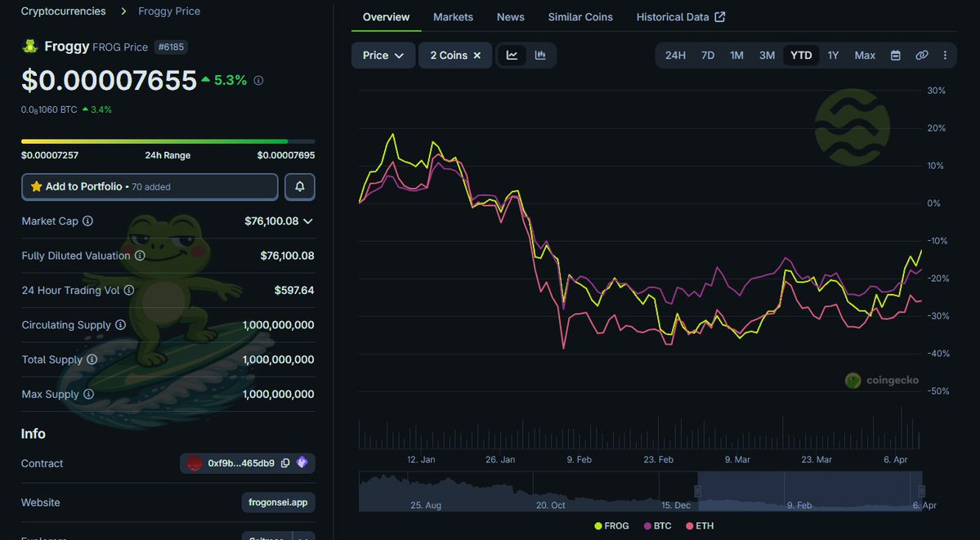The image size is (980, 540).
Task: Click the $597.64 trading volume value
Action: coord(294,290)
